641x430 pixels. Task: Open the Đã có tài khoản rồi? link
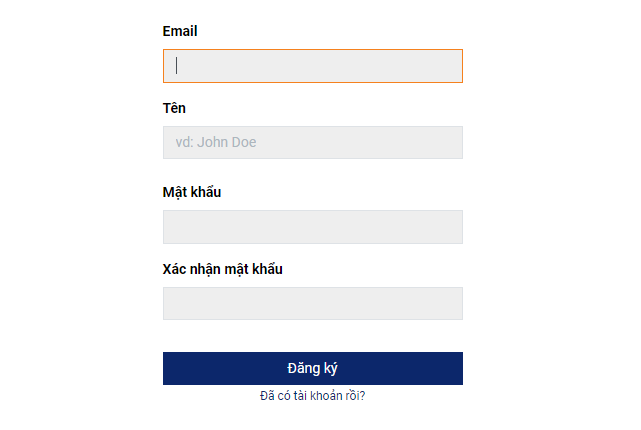(x=312, y=396)
